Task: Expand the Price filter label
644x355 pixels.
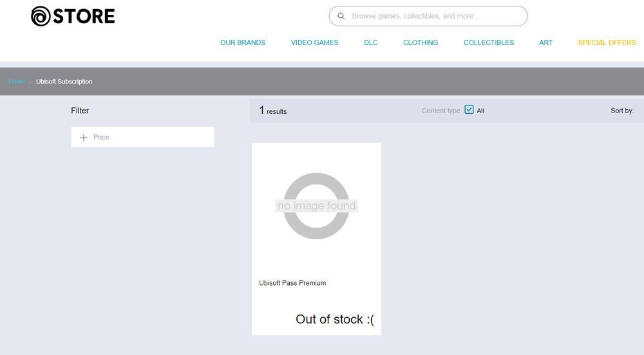Action: pyautogui.click(x=101, y=137)
